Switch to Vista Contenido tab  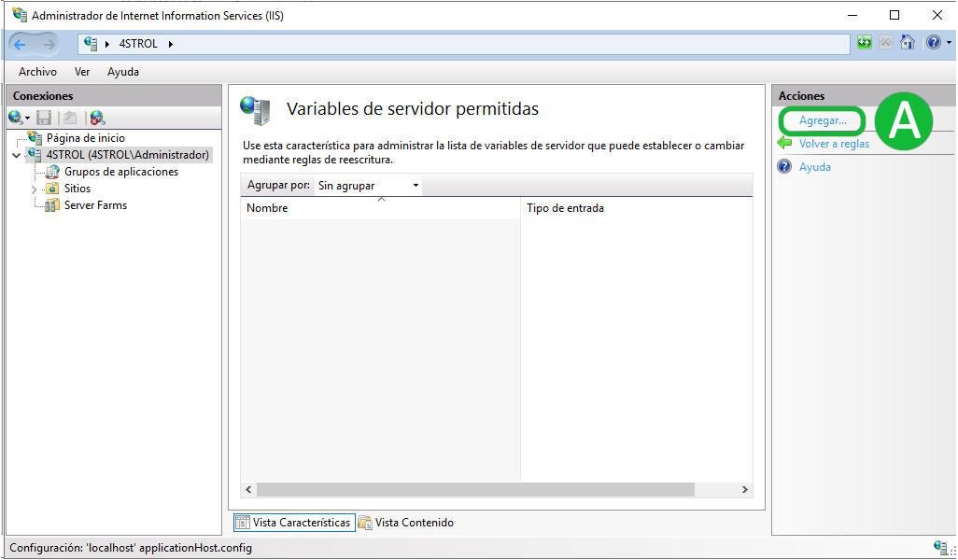click(407, 522)
